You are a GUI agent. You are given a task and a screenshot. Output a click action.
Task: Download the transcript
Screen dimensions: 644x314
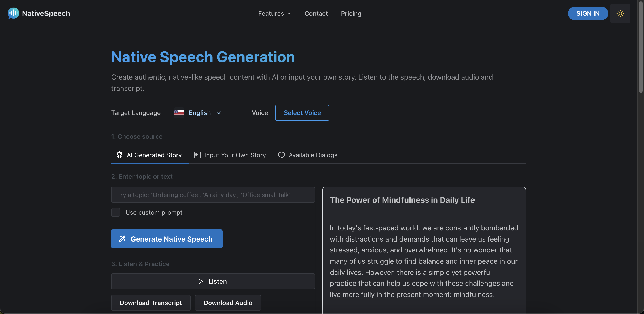(x=150, y=303)
